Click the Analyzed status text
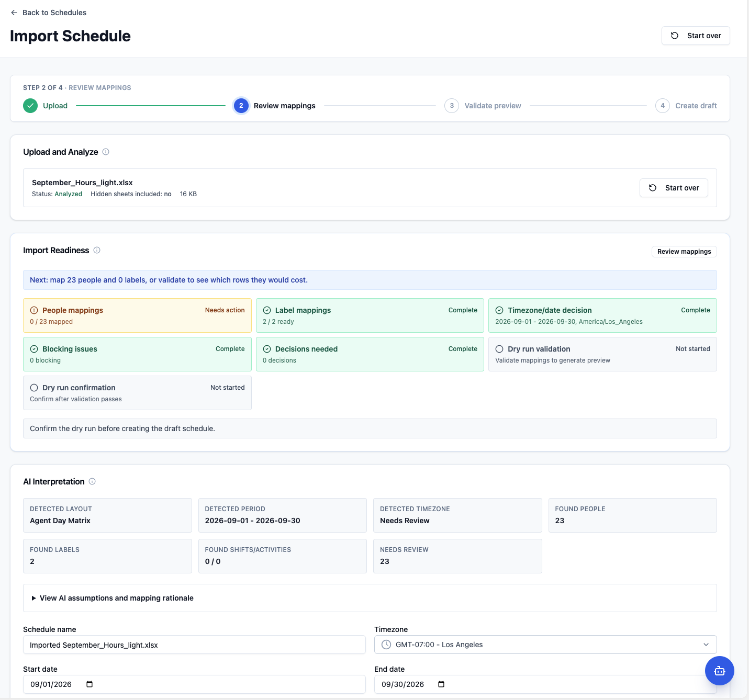Image resolution: width=749 pixels, height=700 pixels. (69, 194)
